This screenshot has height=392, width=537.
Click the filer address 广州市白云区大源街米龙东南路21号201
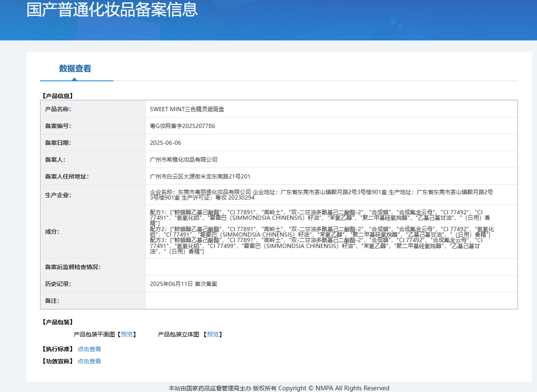coord(200,176)
